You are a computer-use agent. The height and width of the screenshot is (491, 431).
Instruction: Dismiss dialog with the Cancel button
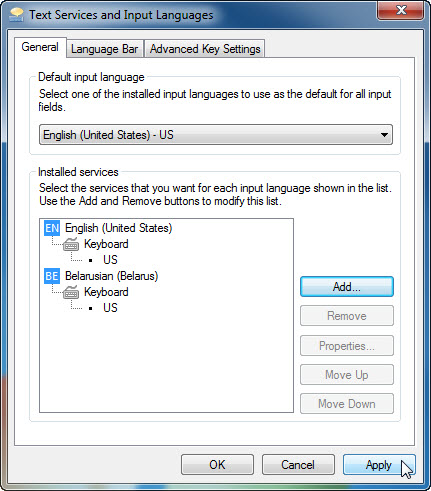[298, 465]
